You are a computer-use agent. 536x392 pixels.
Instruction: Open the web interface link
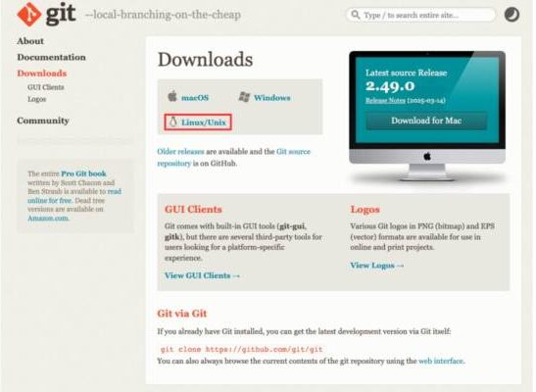[441, 361]
